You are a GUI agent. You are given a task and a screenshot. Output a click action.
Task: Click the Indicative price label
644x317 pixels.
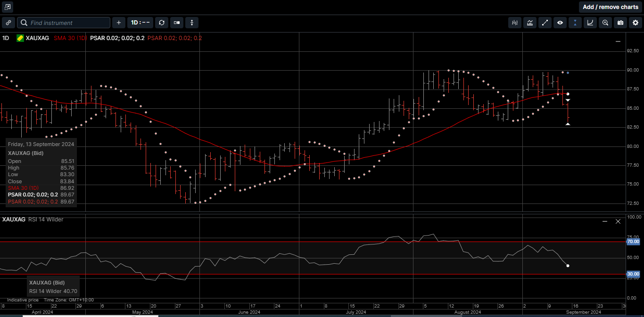(23, 300)
